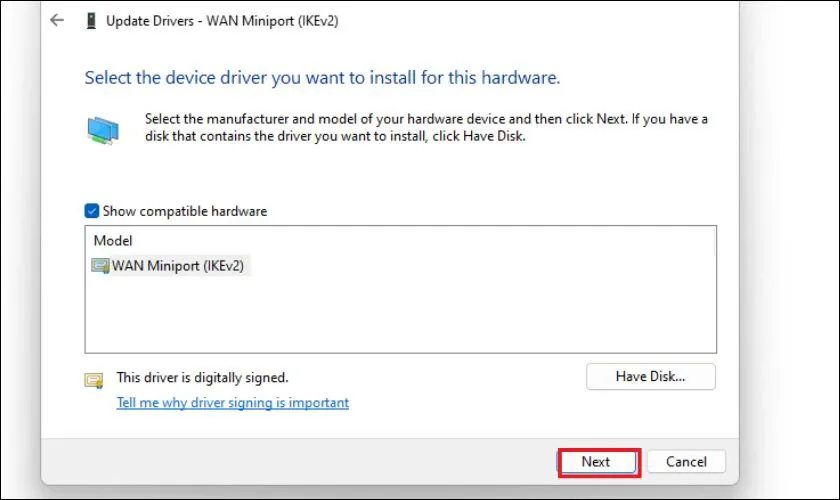Click the 'Update Drivers - WAN Miniport (IKEv2)' title text

[x=222, y=21]
